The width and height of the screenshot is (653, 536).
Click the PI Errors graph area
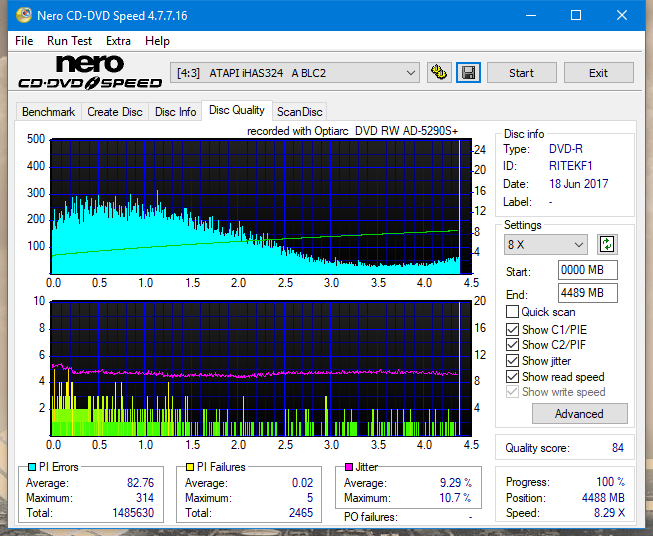261,207
